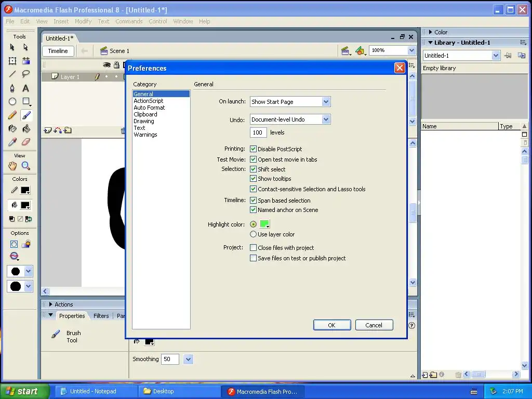Toggle Named anchor on Scene
The image size is (532, 399).
[253, 210]
